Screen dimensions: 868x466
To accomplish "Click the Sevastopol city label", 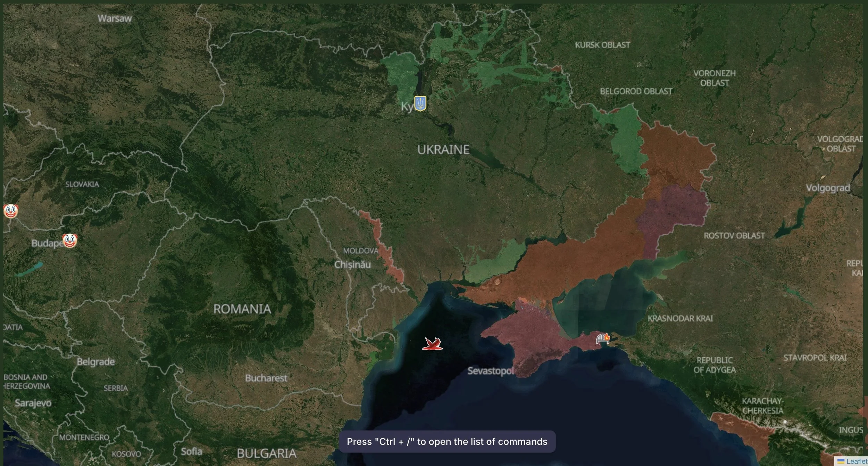I will [x=490, y=371].
